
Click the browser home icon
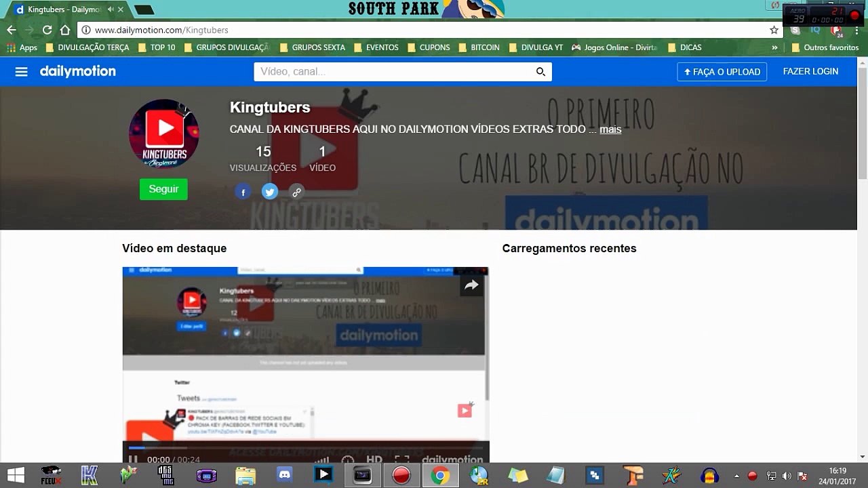(65, 30)
